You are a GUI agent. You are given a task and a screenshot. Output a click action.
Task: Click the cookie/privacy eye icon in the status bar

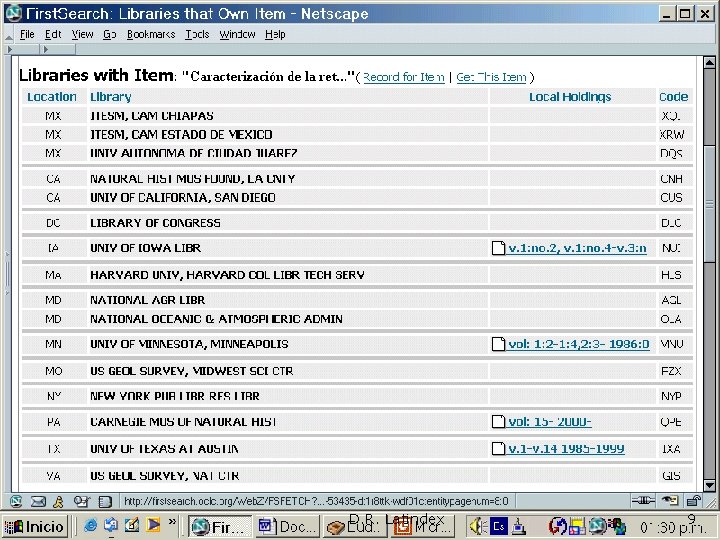(x=670, y=501)
